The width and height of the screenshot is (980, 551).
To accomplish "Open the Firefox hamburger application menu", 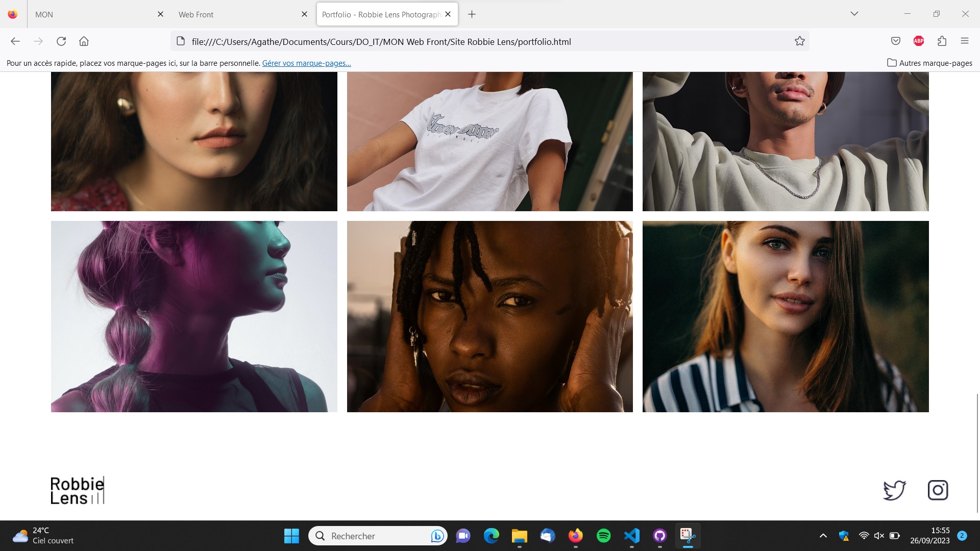I will pyautogui.click(x=964, y=41).
